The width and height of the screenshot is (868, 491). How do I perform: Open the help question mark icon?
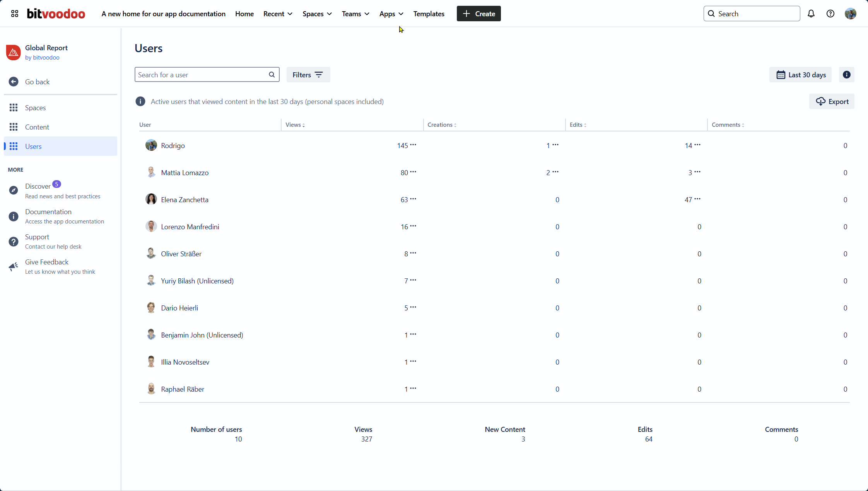[x=830, y=14]
